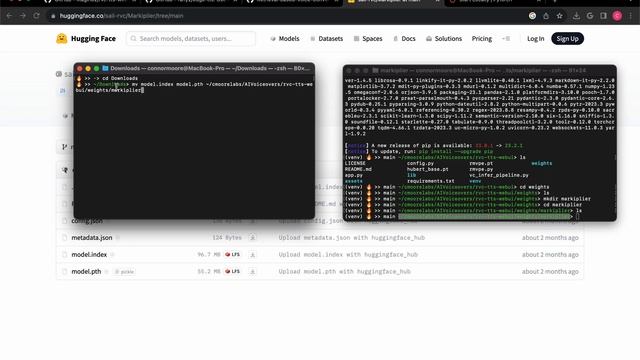Open the pink profile avatar in browser
This screenshot has height=360, width=640.
(617, 16)
